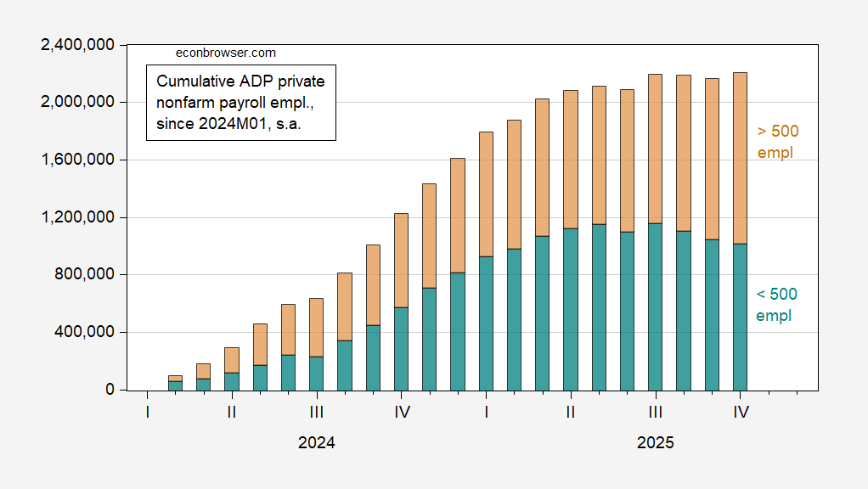The width and height of the screenshot is (868, 489).
Task: Click the 2,000,000 y-axis label
Action: coord(79,102)
